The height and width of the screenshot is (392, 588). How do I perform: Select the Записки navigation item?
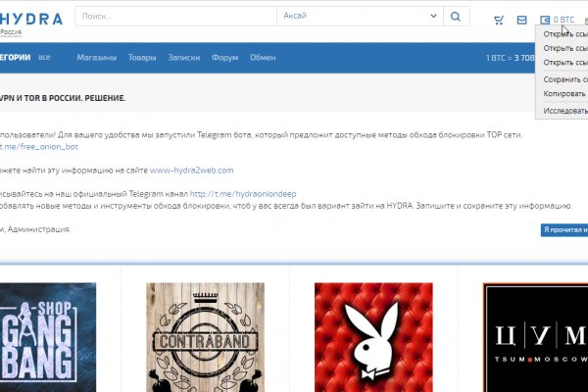pyautogui.click(x=183, y=58)
